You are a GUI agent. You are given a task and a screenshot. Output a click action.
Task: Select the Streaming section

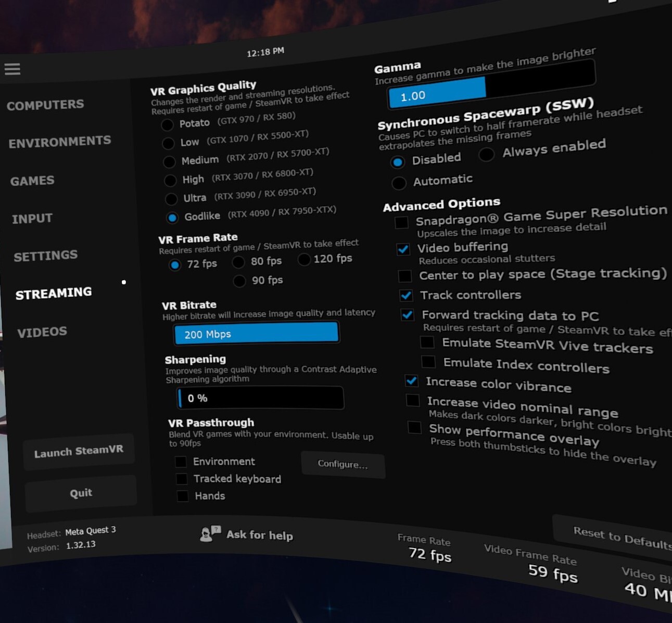tap(54, 293)
